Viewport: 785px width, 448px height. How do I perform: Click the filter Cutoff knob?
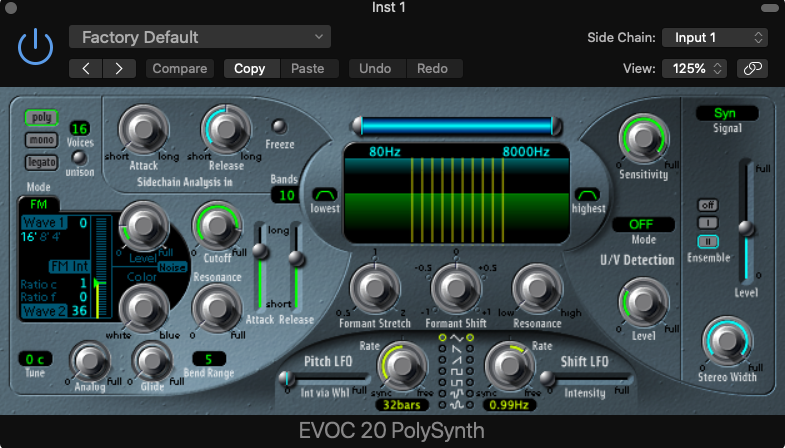tap(217, 226)
